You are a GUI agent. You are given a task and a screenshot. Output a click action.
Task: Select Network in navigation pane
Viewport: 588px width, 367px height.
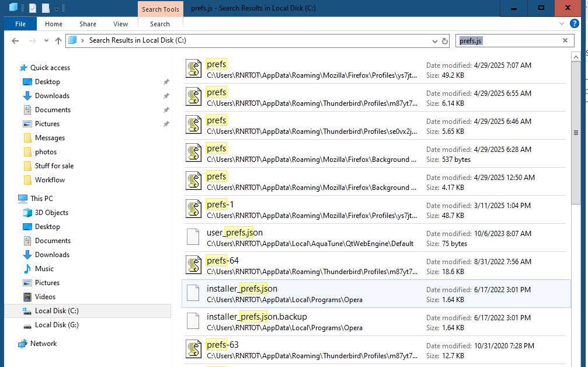pyautogui.click(x=43, y=344)
